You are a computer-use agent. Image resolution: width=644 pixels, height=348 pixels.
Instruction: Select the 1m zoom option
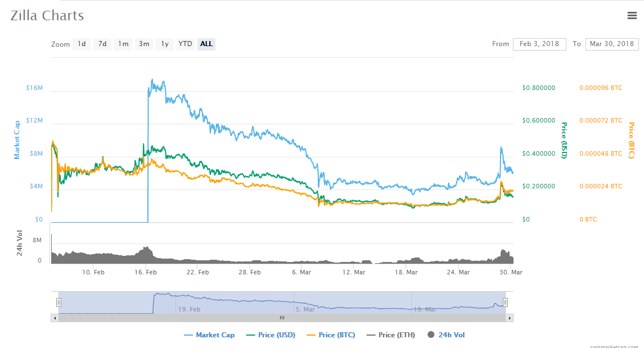(x=123, y=44)
